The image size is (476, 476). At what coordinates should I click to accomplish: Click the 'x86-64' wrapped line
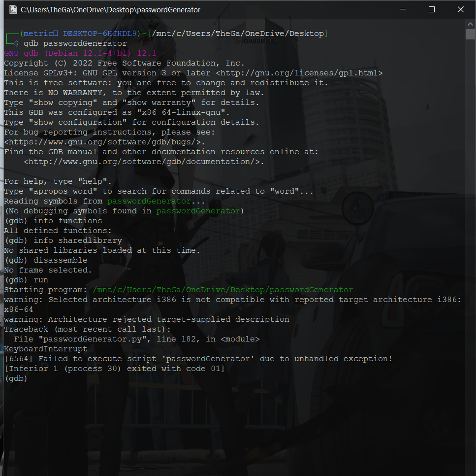click(19, 309)
